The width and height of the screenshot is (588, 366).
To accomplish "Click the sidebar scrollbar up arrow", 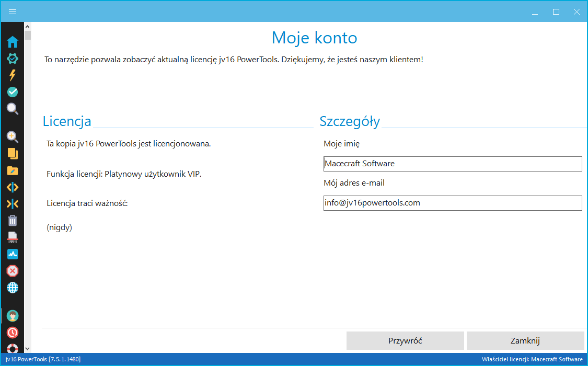I will coord(27,27).
